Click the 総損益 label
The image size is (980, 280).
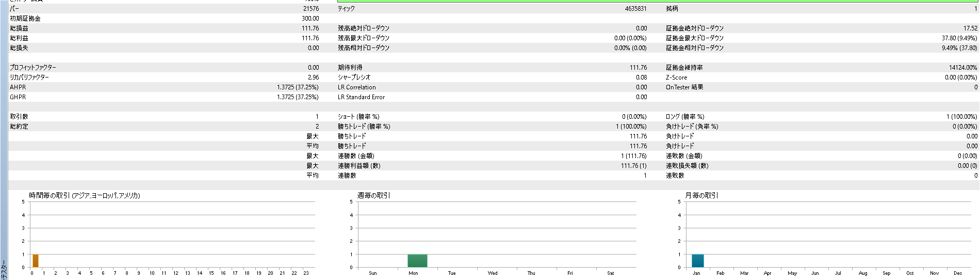click(19, 28)
